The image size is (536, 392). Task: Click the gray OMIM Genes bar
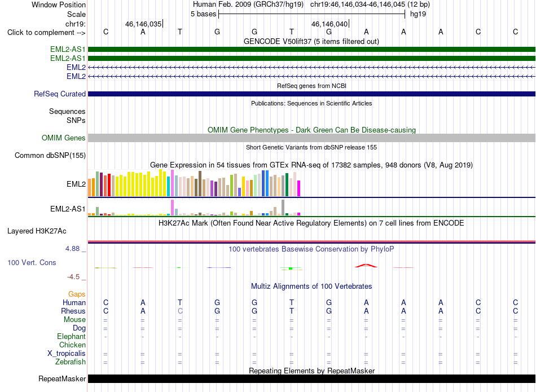(x=311, y=138)
